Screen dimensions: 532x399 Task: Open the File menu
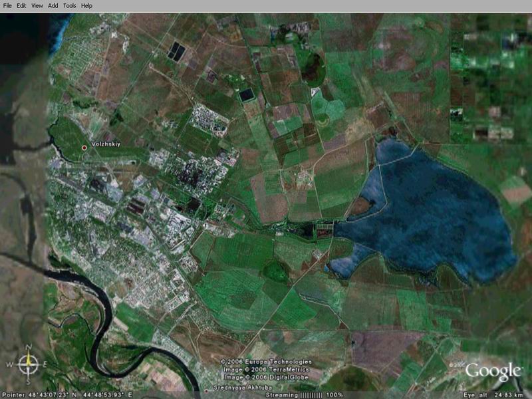[7, 6]
